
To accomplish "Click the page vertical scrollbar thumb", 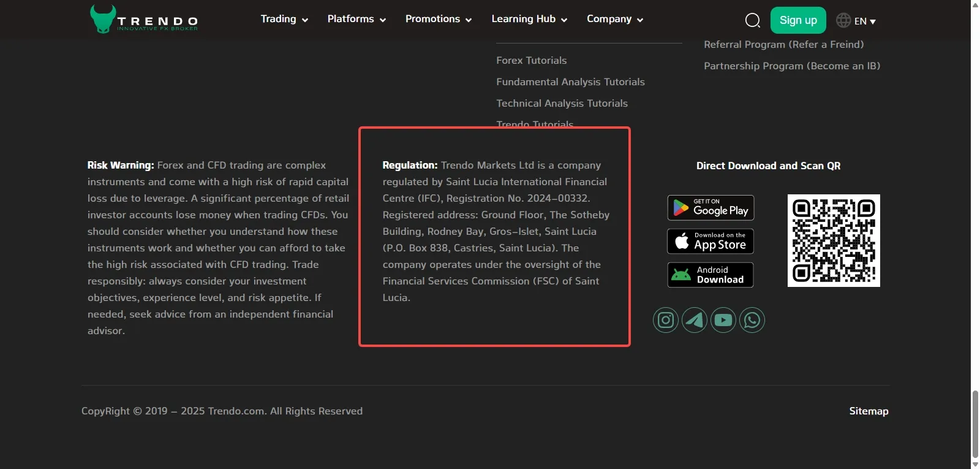I will coord(975,425).
